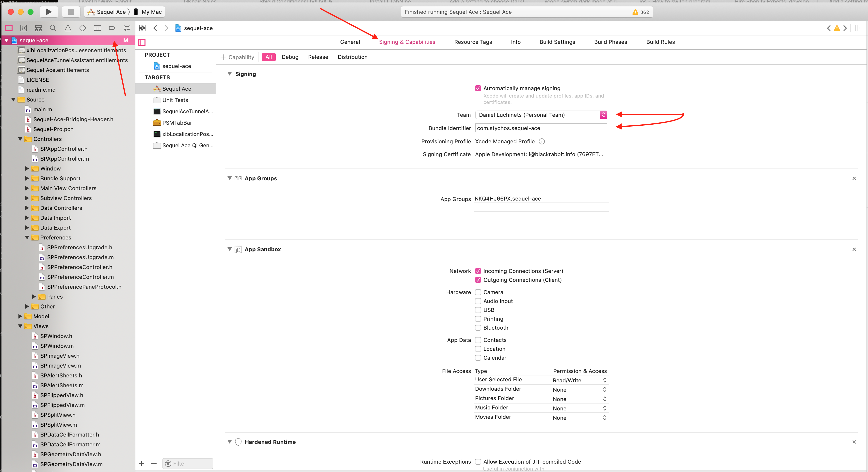Screen dimensions: 868x472
Task: Filter capabilities by Distribution
Action: (353, 57)
